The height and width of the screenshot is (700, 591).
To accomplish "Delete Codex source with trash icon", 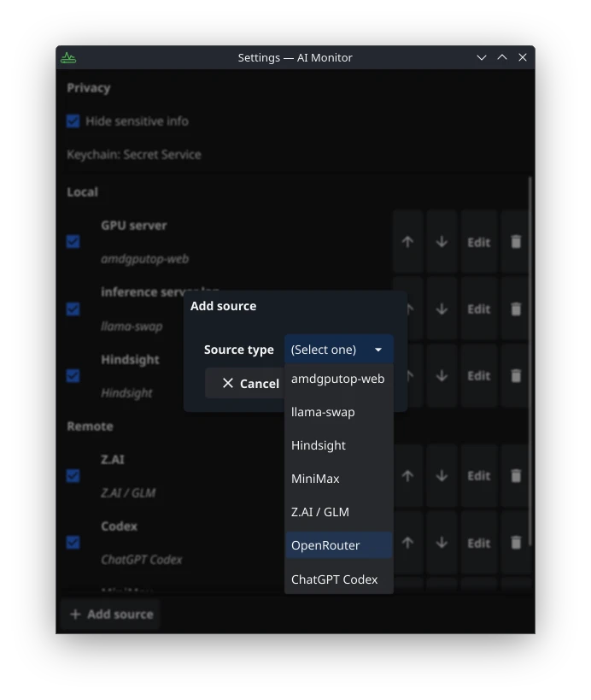I will 516,543.
